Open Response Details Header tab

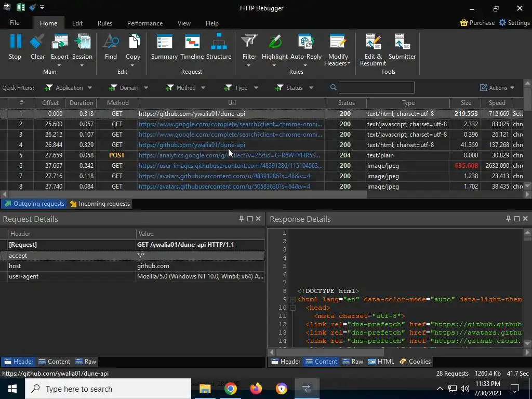[286, 362]
